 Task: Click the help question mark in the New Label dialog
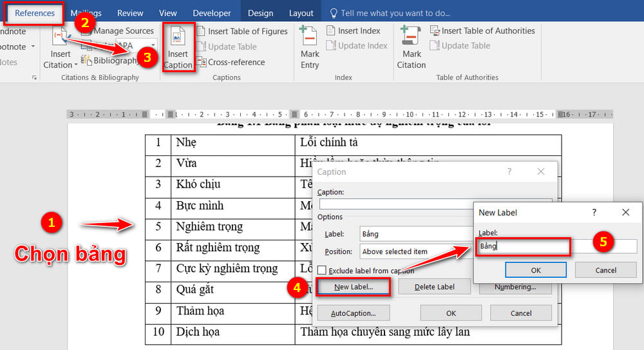(594, 212)
